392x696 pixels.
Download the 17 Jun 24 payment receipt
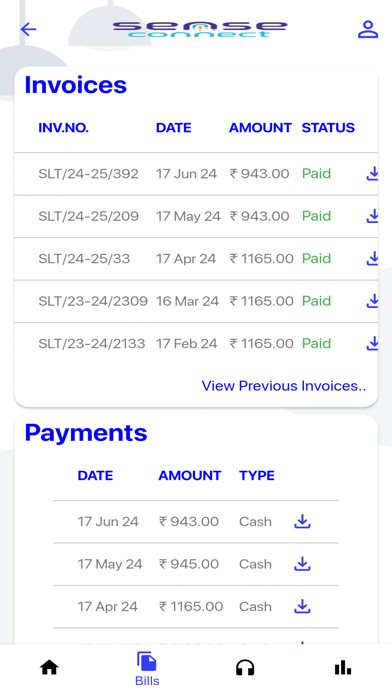302,522
